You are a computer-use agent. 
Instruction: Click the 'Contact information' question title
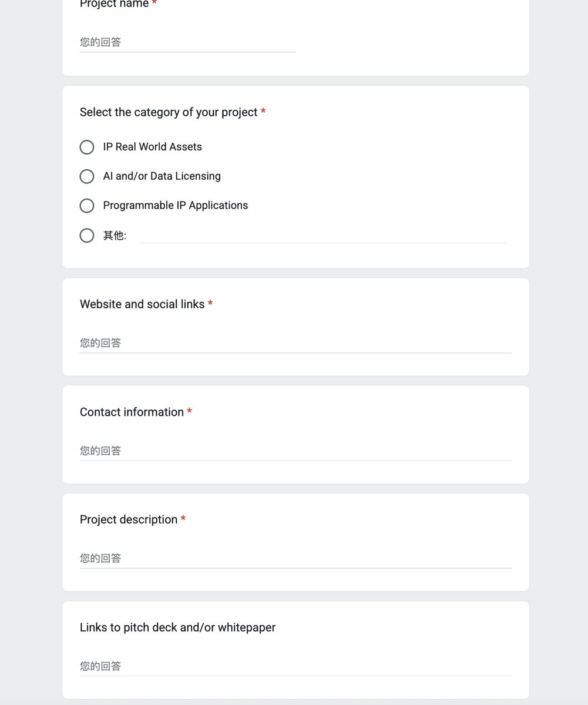click(132, 412)
